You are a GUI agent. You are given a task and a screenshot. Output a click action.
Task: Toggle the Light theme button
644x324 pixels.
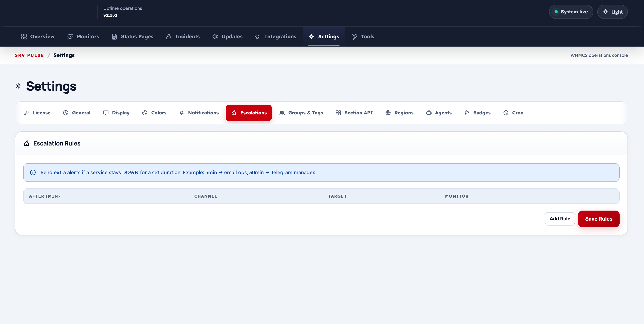[613, 12]
